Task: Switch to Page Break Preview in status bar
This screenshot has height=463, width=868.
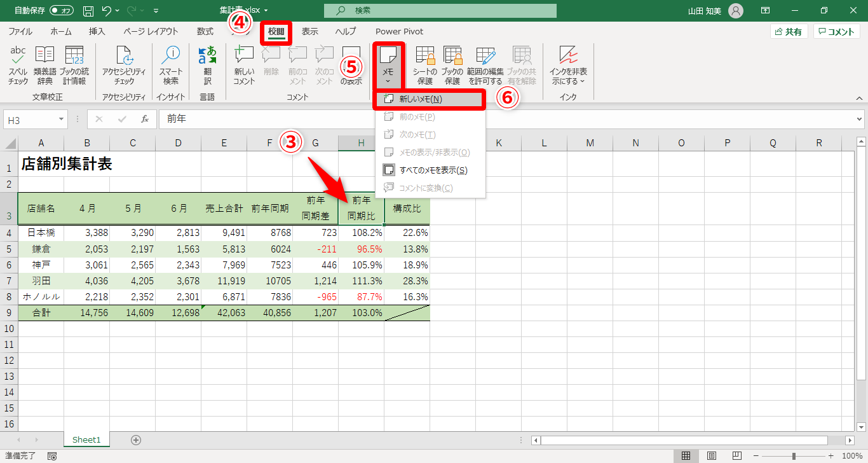Action: (737, 456)
